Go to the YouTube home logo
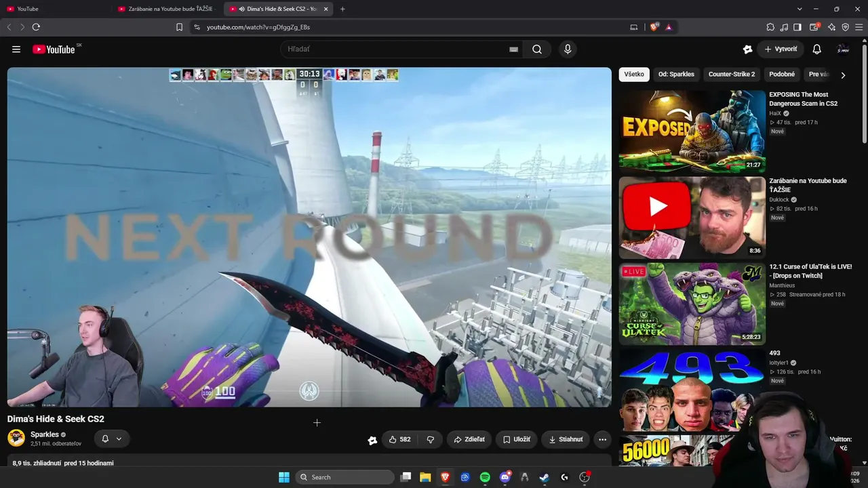The image size is (868, 488). (x=54, y=49)
